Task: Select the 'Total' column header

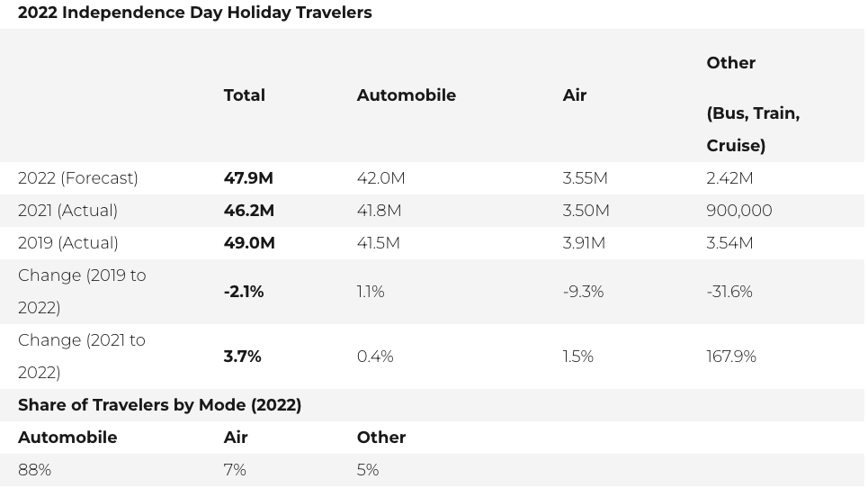Action: [x=244, y=95]
